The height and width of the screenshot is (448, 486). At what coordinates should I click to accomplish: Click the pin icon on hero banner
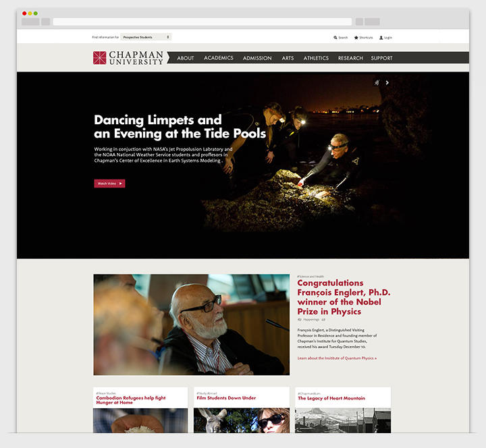tap(377, 82)
